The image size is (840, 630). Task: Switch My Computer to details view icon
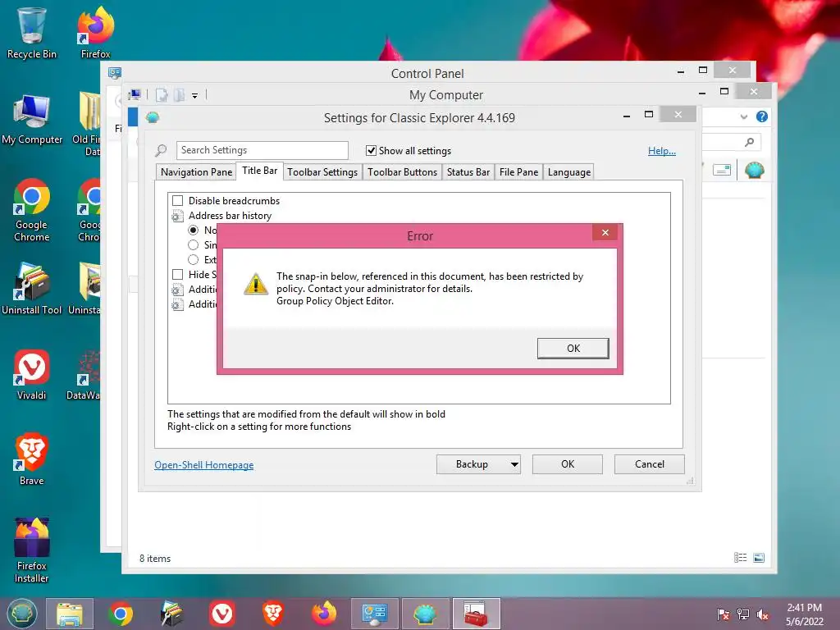pos(741,558)
